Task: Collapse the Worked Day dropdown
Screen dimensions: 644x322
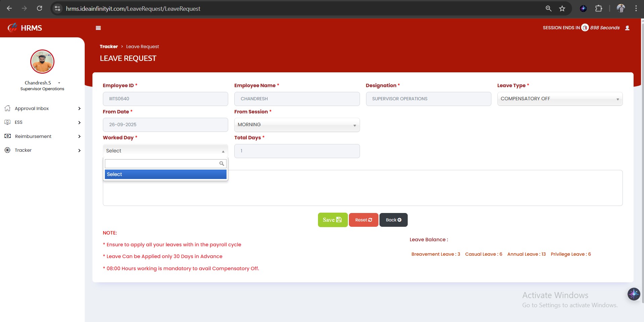Action: (x=165, y=151)
